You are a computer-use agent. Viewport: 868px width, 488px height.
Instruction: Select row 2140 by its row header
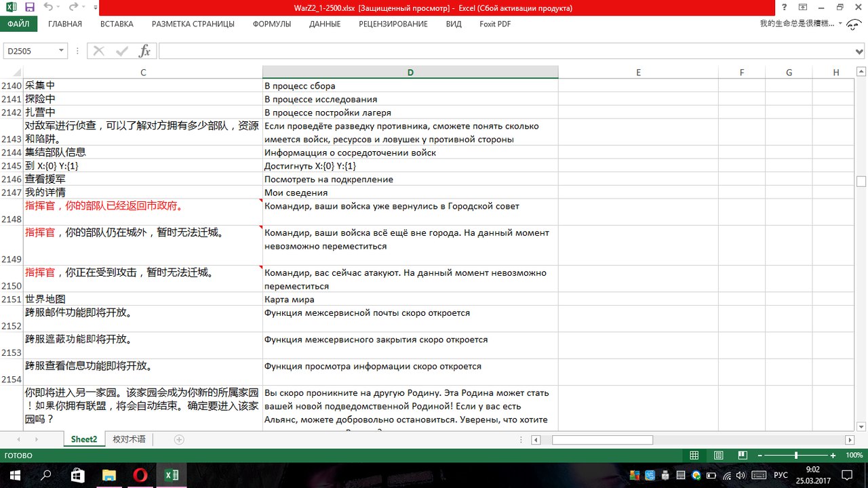[x=12, y=86]
